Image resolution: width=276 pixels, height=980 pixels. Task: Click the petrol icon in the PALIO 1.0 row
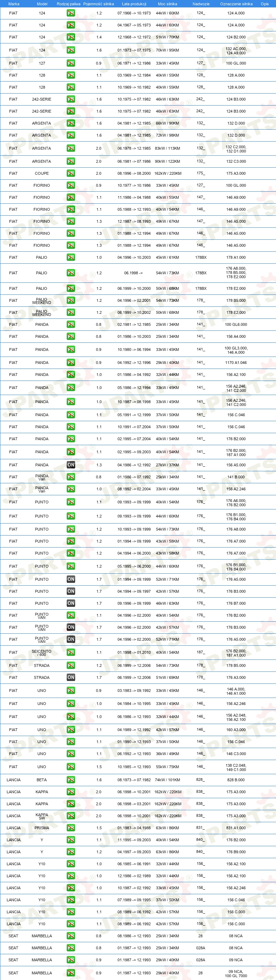tap(71, 257)
